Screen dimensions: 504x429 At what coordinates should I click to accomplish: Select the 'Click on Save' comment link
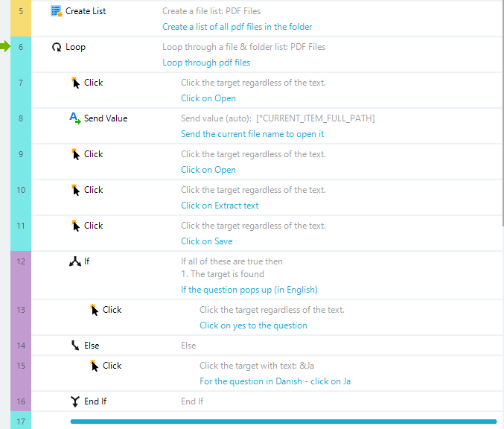pyautogui.click(x=207, y=241)
